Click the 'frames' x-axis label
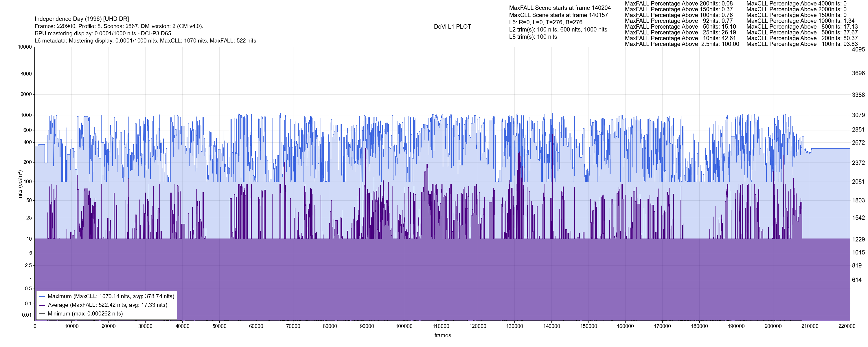This screenshot has width=868, height=347. tap(442, 335)
